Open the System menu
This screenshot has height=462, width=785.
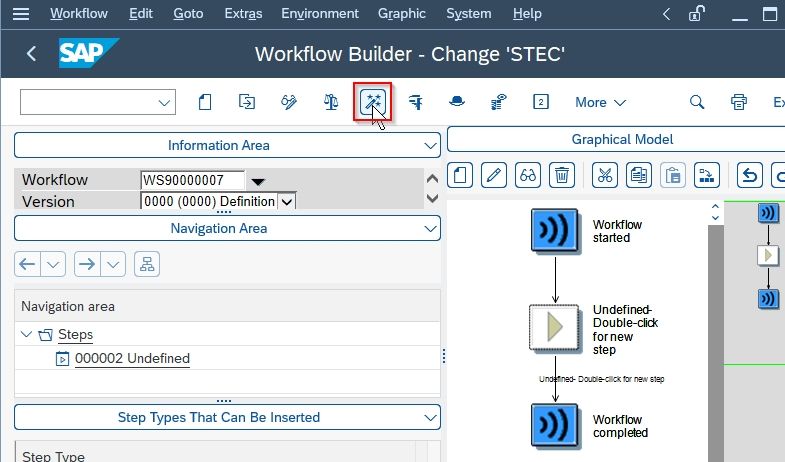469,14
